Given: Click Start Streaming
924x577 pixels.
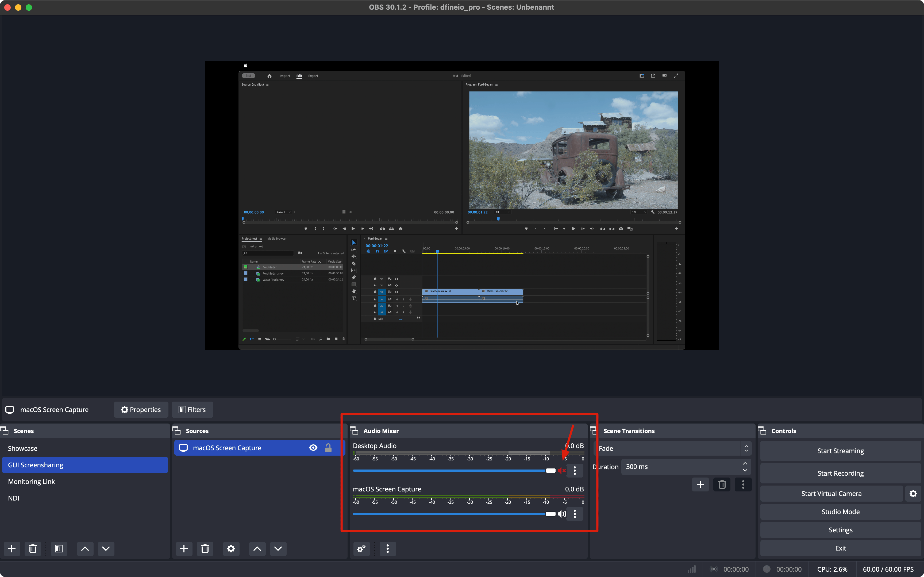Looking at the screenshot, I should [x=841, y=451].
